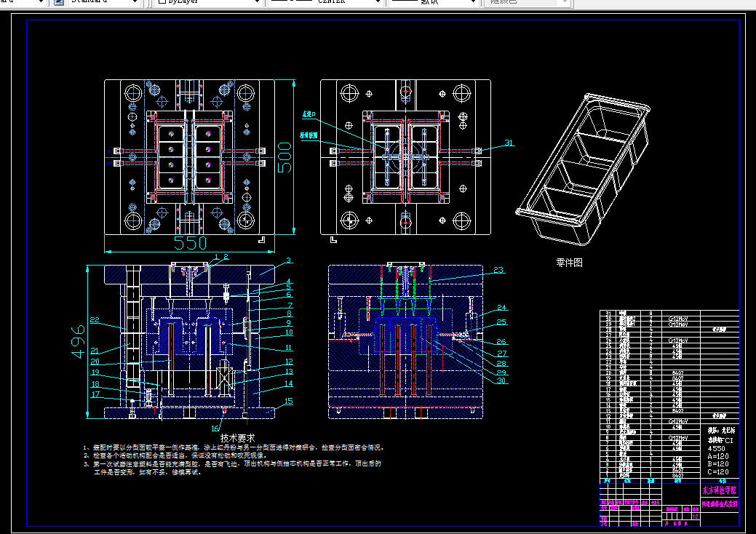Click balloon number 12 on left section
The image size is (756, 534).
[289, 362]
